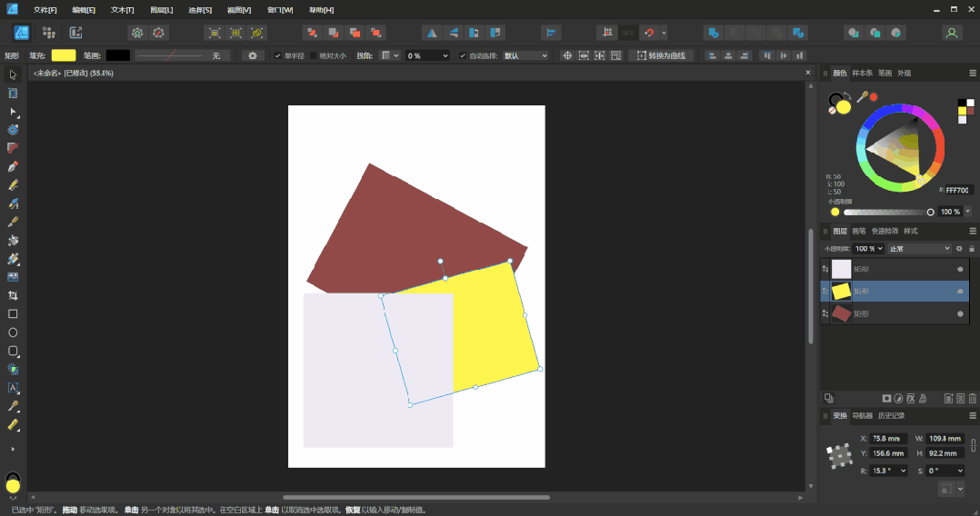Click the hex color FFF700 field
Screen dimensions: 980x516
[957, 190]
